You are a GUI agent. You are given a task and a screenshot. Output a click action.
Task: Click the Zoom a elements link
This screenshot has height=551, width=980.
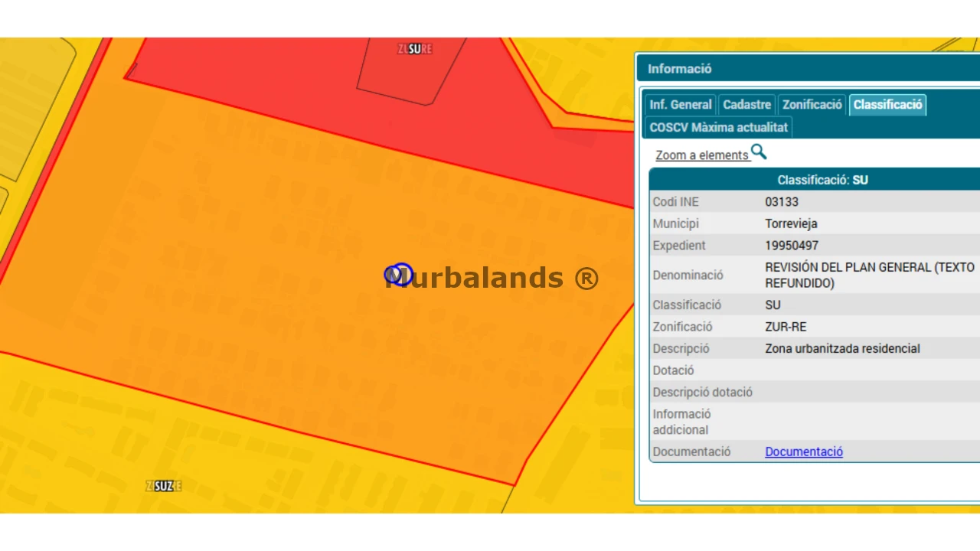pyautogui.click(x=701, y=155)
